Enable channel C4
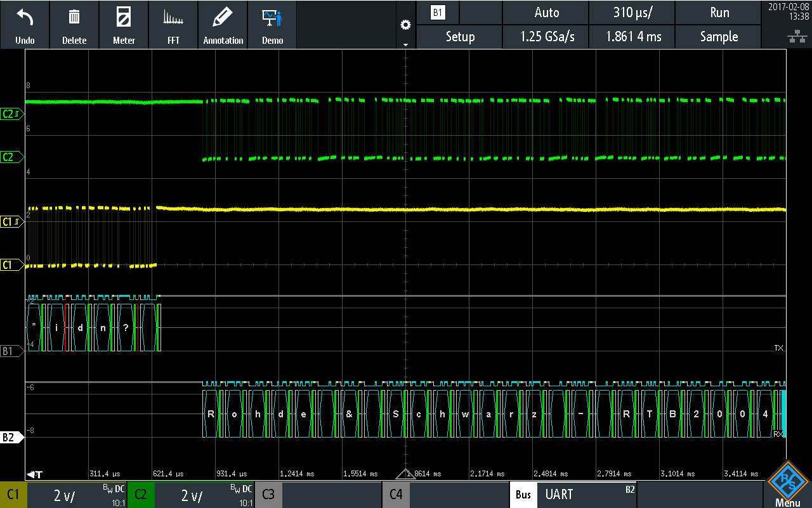 396,495
